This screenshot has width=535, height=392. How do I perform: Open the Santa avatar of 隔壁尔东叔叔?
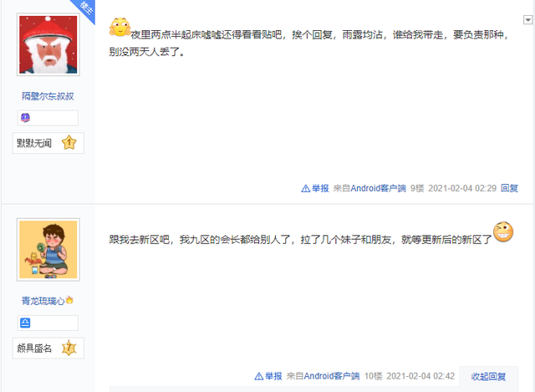(x=48, y=44)
